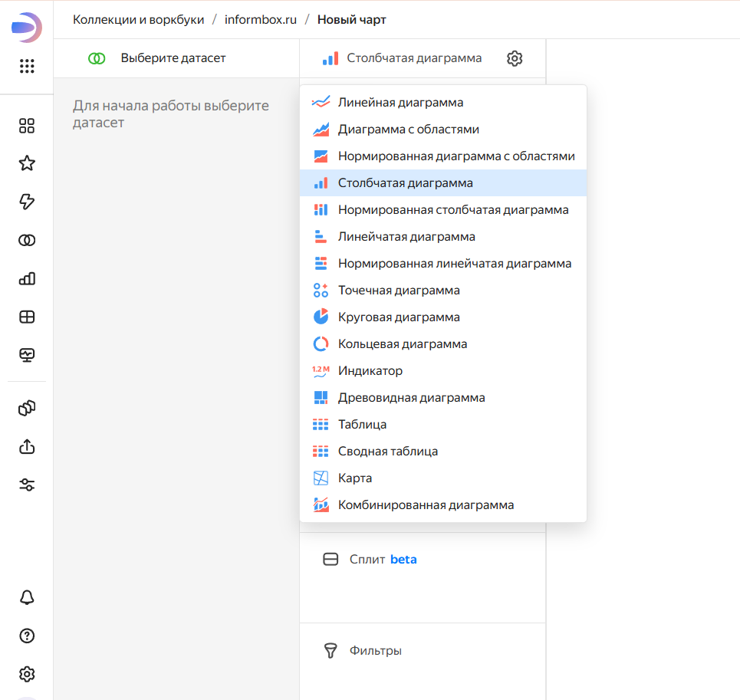This screenshot has height=700, width=740.
Task: Open datasets overlapping circles sidebar icon
Action: [27, 241]
